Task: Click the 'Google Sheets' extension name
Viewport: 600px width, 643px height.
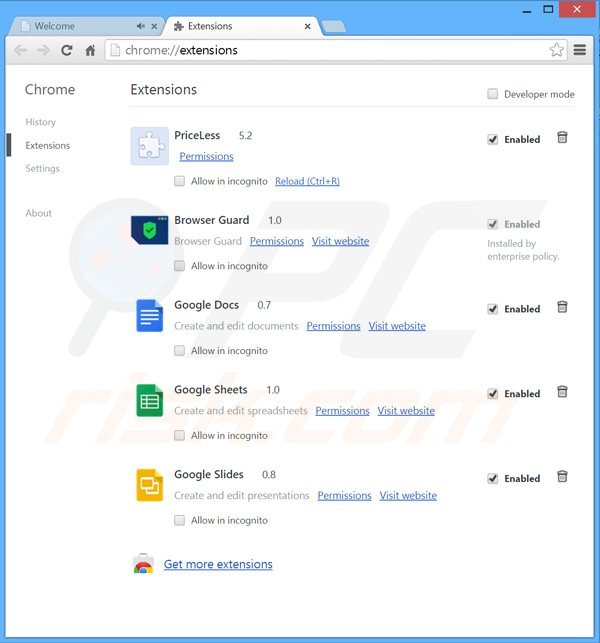Action: click(211, 390)
